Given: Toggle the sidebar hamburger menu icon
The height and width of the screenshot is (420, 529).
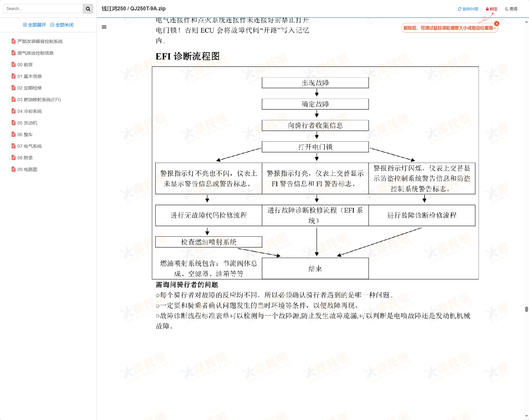Looking at the screenshot, I should pyautogui.click(x=104, y=27).
